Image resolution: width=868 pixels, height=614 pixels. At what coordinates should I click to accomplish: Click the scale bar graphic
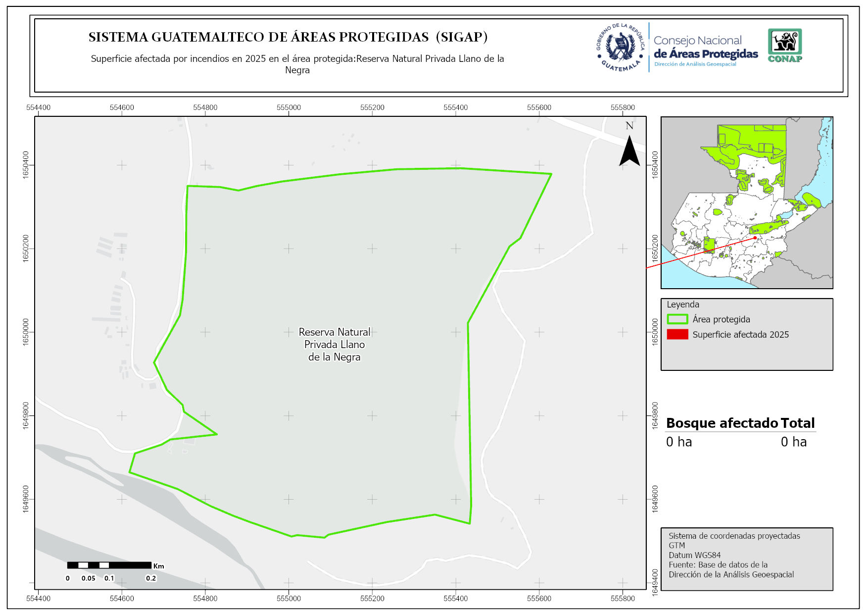(x=109, y=565)
